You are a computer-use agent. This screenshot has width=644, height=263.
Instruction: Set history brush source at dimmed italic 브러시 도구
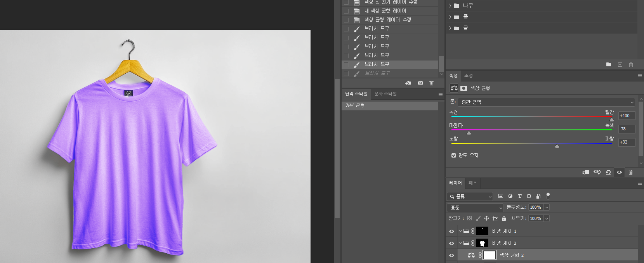pyautogui.click(x=346, y=73)
